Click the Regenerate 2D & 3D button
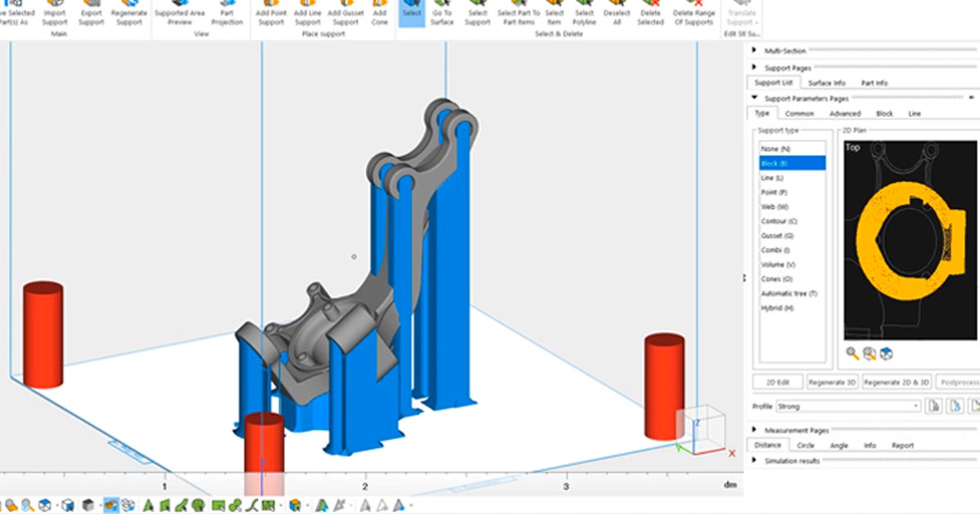 [897, 382]
